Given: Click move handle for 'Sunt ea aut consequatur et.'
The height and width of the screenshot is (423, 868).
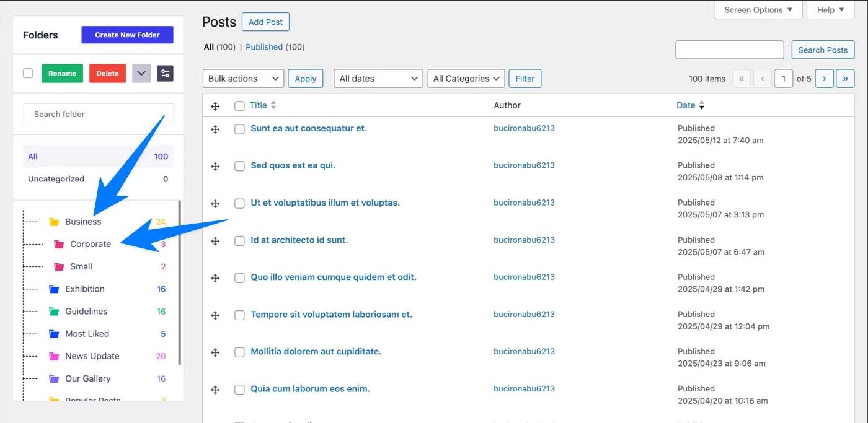Looking at the screenshot, I should 215,129.
